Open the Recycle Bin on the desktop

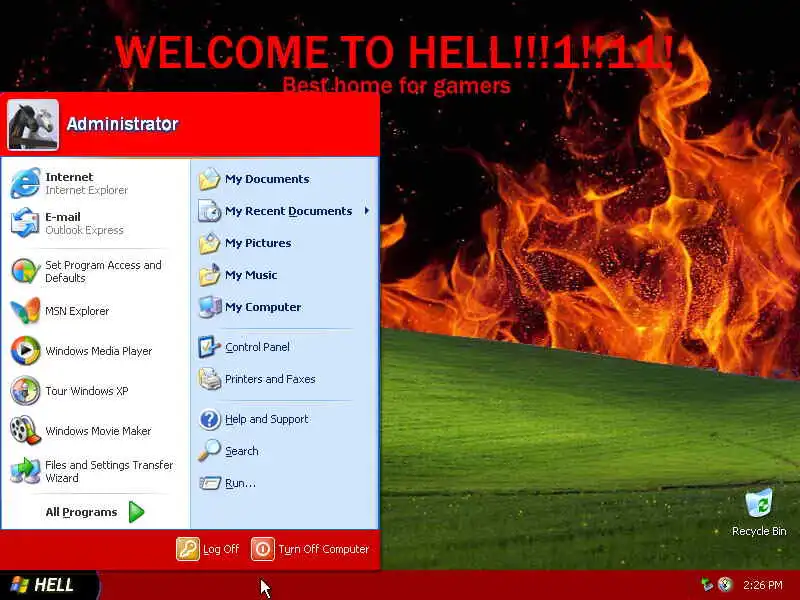759,503
